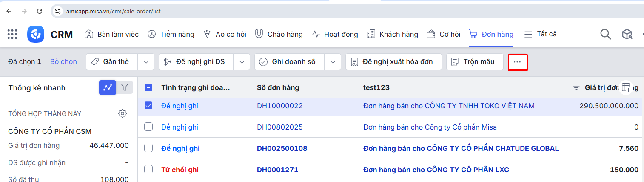Click the column customization icon in table header
The image size is (644, 182).
(x=626, y=87)
